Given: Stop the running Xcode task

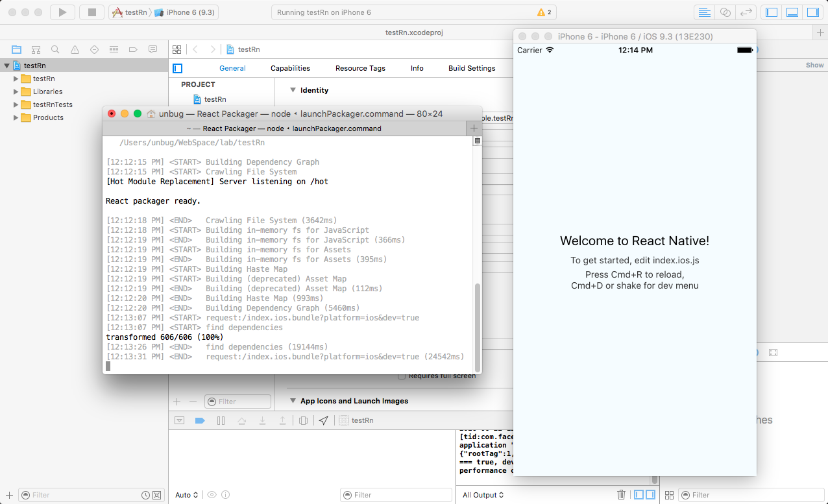Looking at the screenshot, I should point(91,12).
